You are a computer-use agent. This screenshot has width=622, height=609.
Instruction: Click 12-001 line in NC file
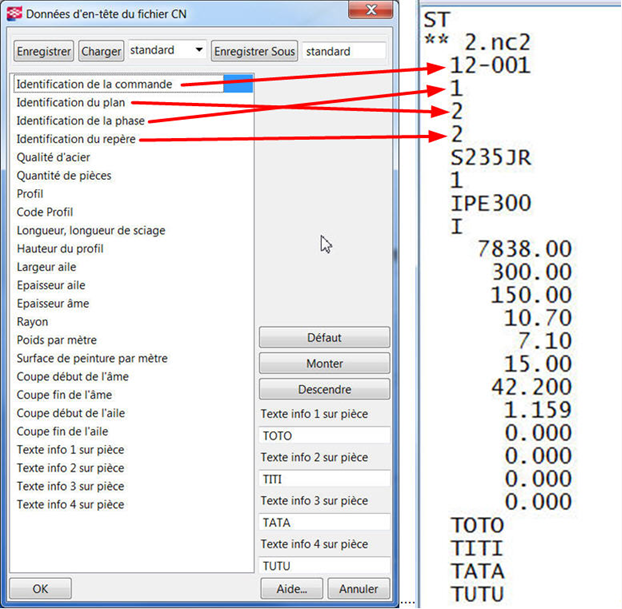click(490, 65)
